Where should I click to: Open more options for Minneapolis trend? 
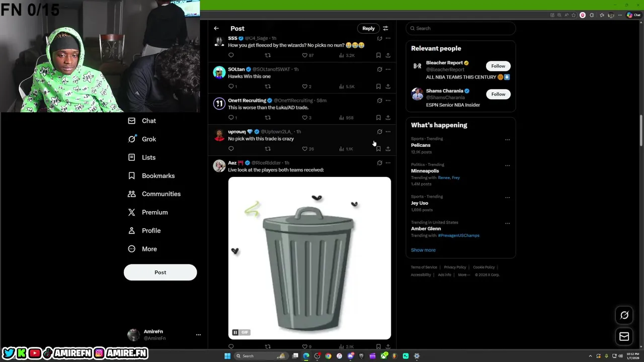click(x=507, y=165)
